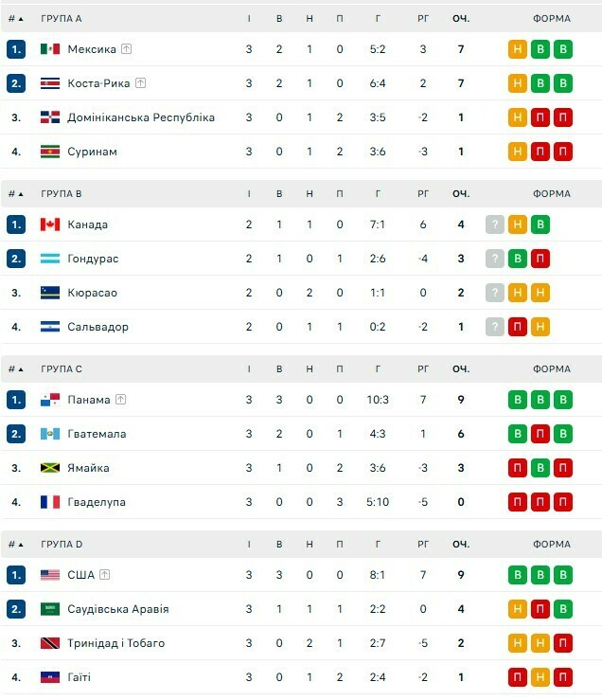Click the # sort arrow in Група C header

click(x=22, y=369)
